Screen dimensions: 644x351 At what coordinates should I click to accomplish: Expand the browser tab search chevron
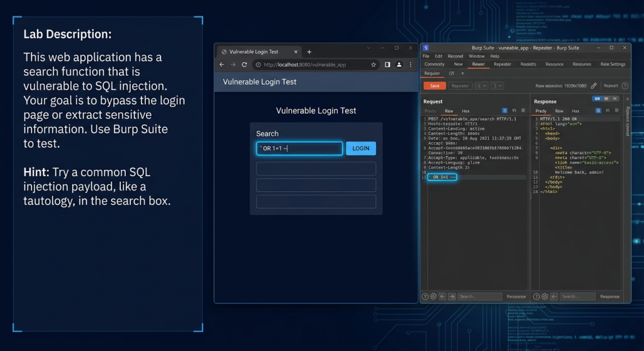[x=369, y=48]
